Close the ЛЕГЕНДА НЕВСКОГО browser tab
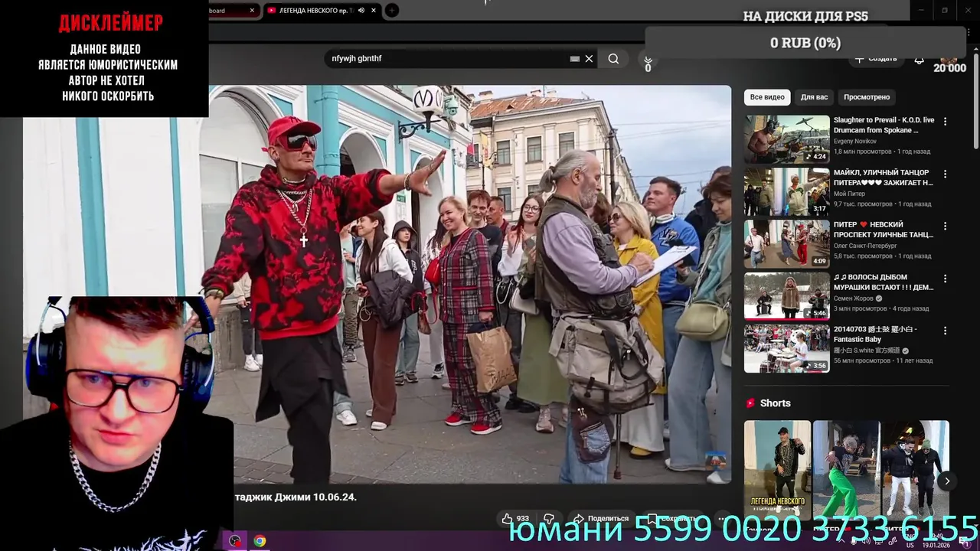 pos(374,10)
